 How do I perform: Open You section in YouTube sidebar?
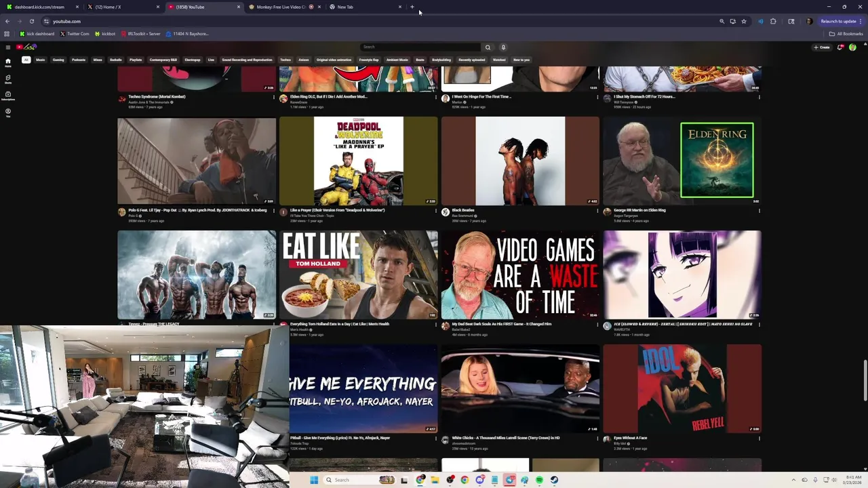(x=8, y=113)
